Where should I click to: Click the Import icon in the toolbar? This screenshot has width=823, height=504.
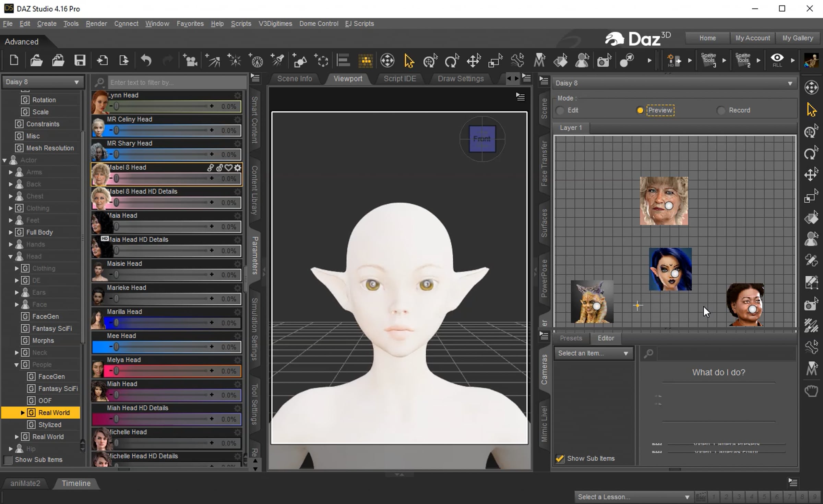point(102,61)
